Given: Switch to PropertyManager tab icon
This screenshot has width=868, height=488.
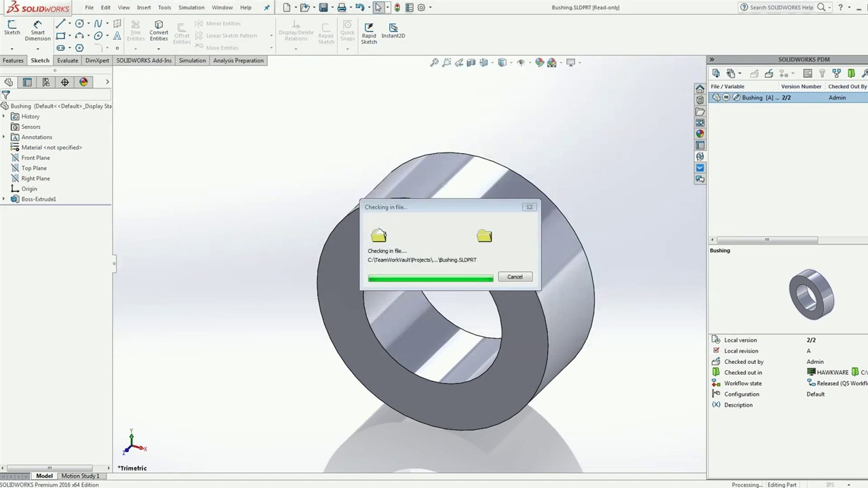Looking at the screenshot, I should 27,82.
